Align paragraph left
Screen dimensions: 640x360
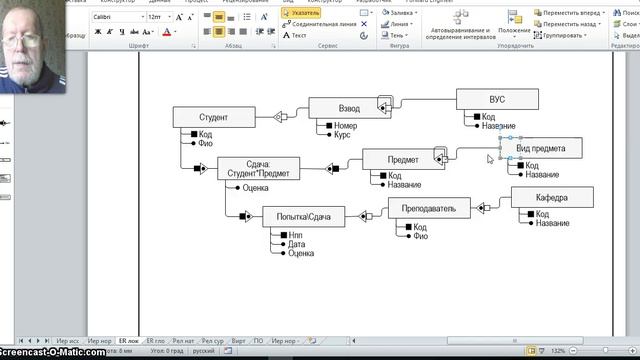click(x=207, y=32)
